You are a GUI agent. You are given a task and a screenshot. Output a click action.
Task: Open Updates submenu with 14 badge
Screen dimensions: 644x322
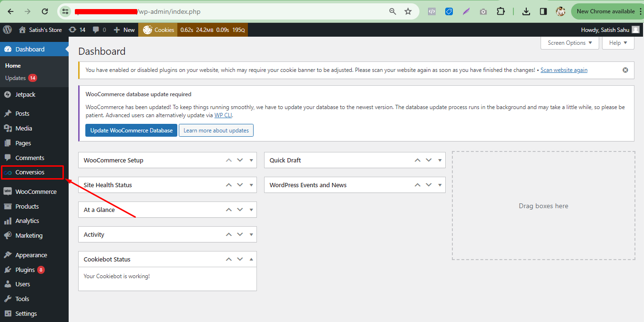pyautogui.click(x=21, y=78)
